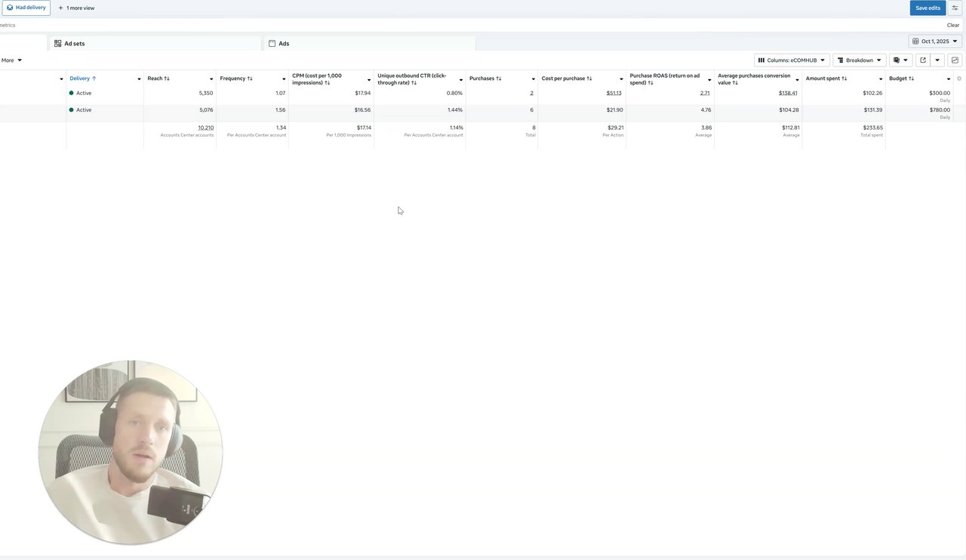
Task: Open the Budget column options arrow
Action: (x=949, y=79)
